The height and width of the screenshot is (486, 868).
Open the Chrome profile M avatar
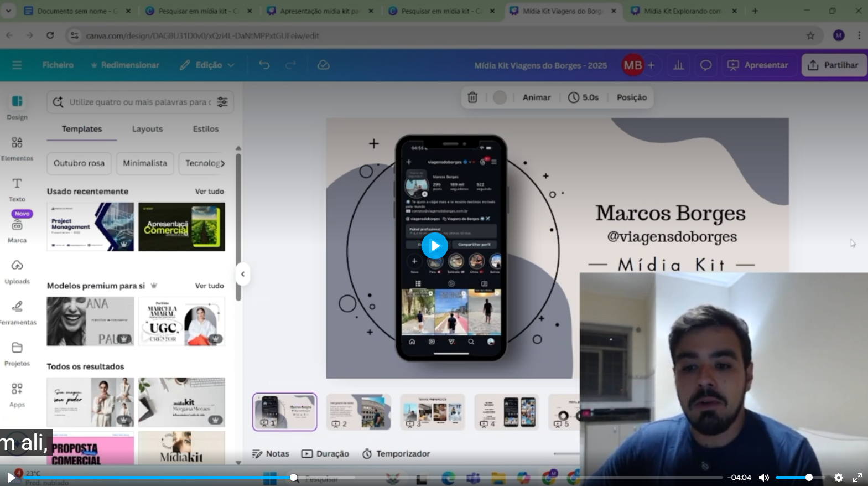pyautogui.click(x=839, y=35)
